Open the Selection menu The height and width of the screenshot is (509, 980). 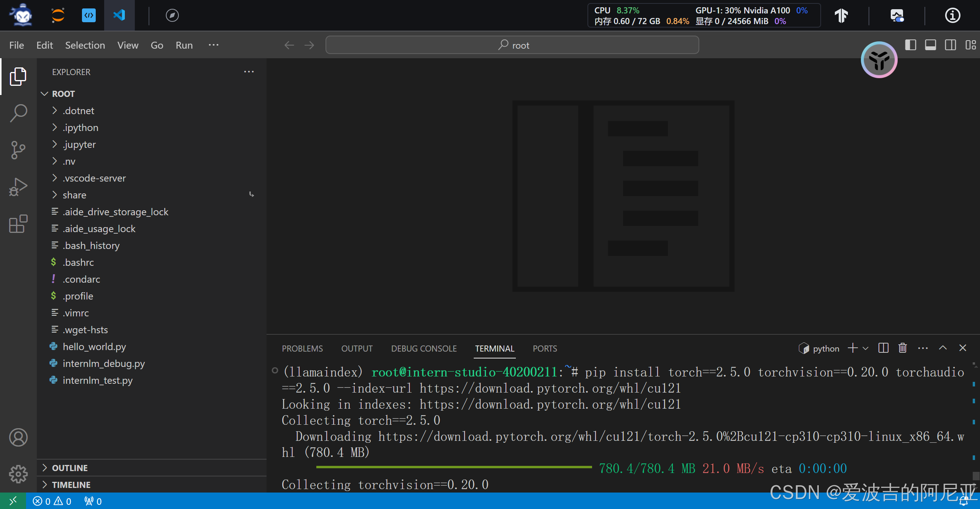point(85,45)
